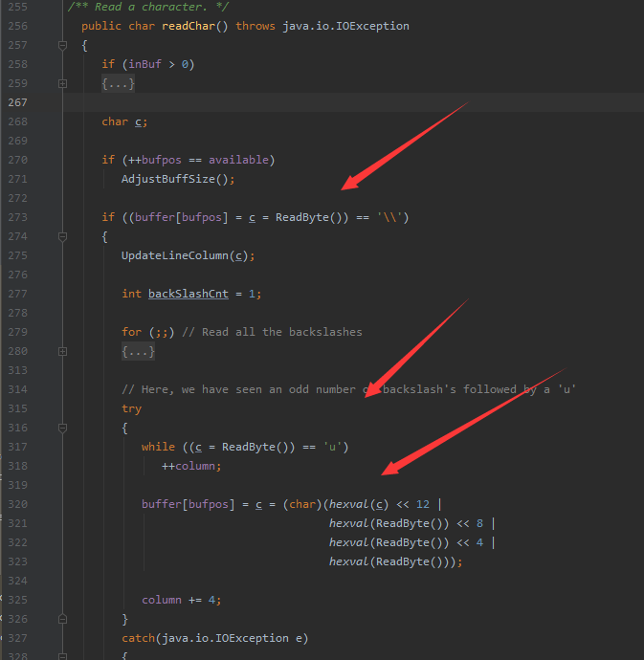Expand the {...} placeholder under for loop

[x=138, y=351]
